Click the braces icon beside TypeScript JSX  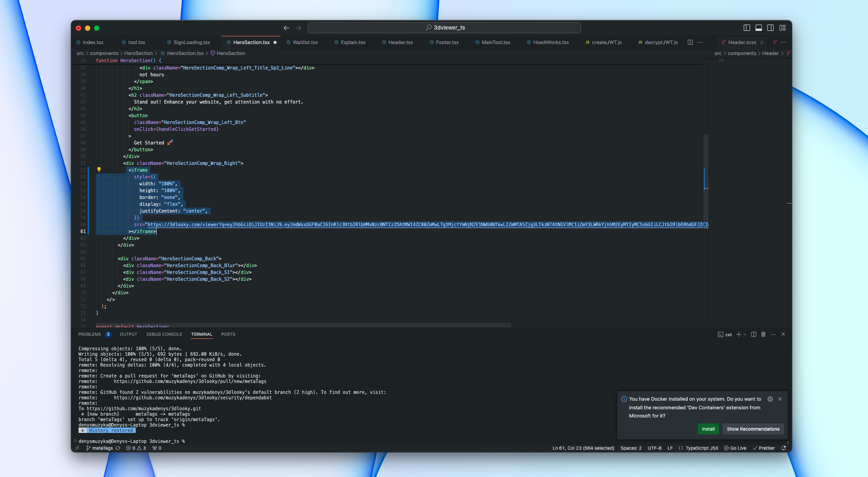click(681, 448)
